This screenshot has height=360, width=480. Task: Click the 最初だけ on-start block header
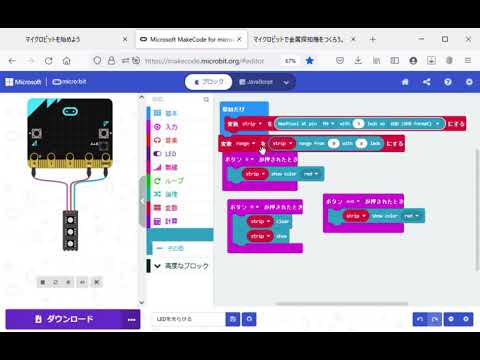(234, 109)
